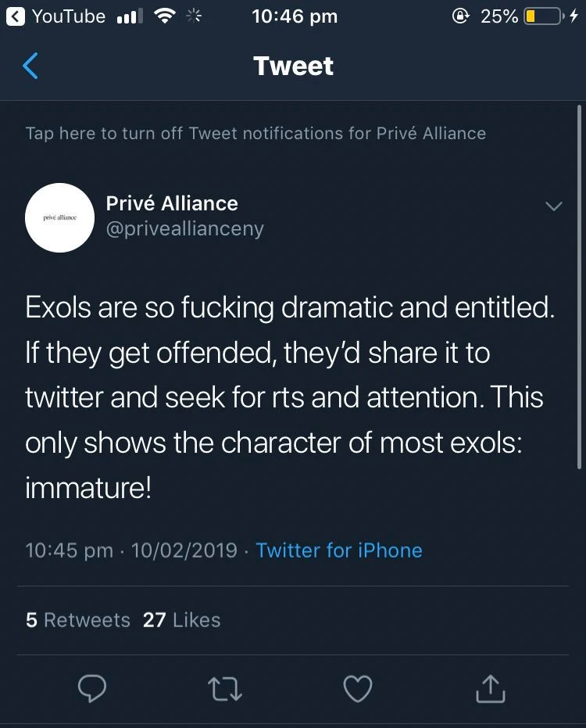Tap the clock time in status bar

(295, 16)
